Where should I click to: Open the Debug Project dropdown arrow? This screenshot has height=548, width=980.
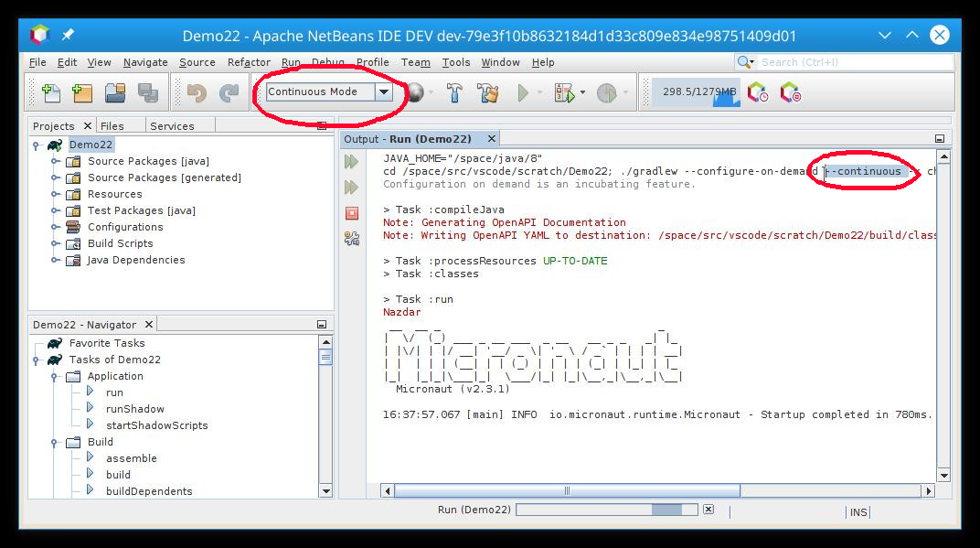[x=582, y=92]
